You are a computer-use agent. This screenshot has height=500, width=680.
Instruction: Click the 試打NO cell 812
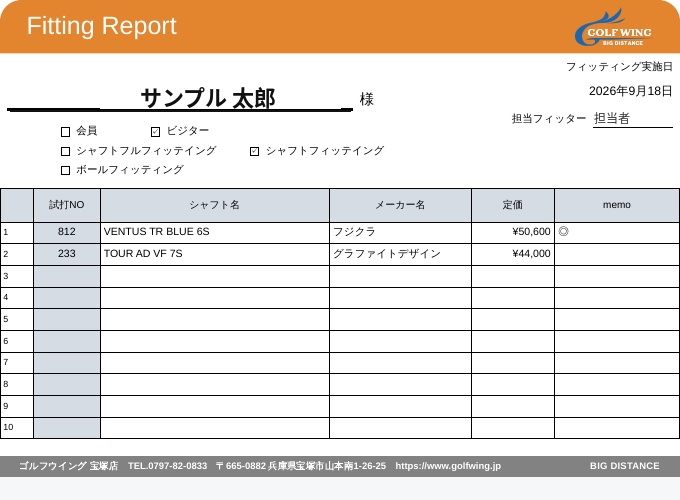pos(67,232)
